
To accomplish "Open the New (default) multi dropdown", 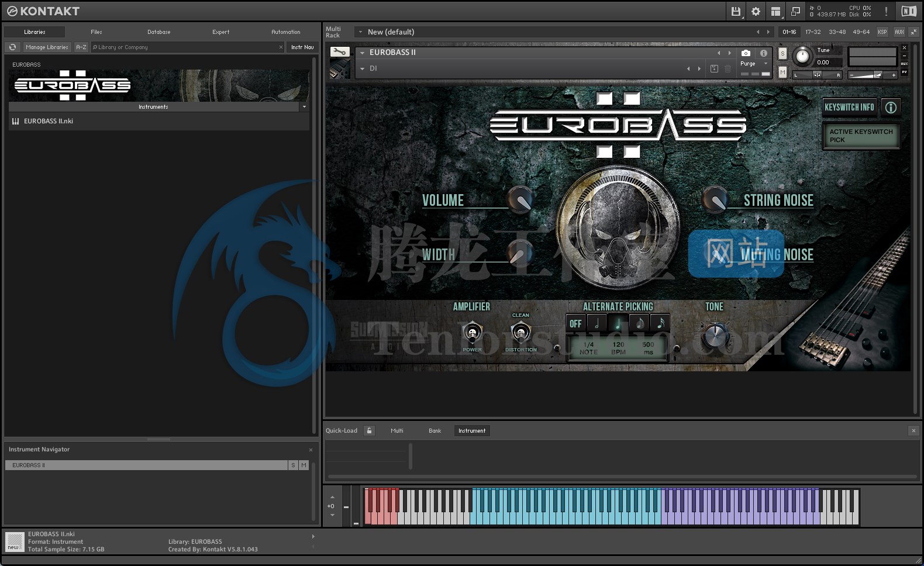I will (360, 32).
